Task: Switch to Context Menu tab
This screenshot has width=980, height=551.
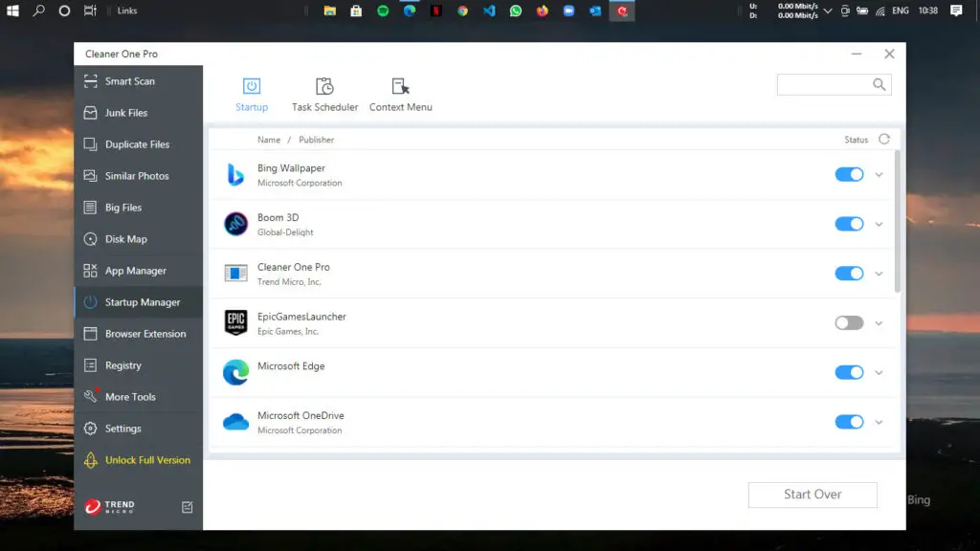Action: [x=401, y=95]
